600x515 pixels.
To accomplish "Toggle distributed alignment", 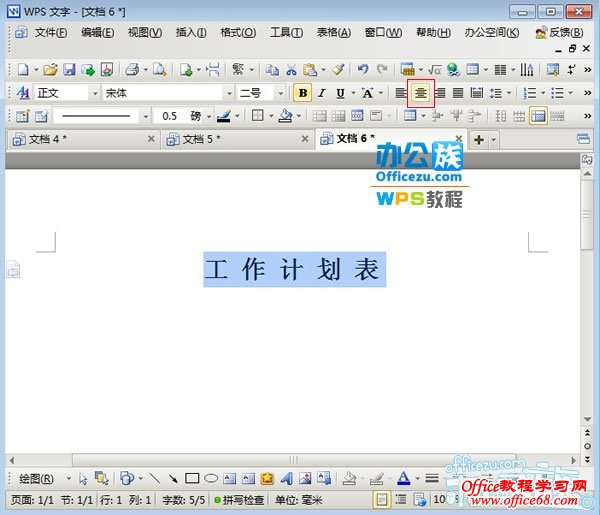I will click(x=477, y=93).
